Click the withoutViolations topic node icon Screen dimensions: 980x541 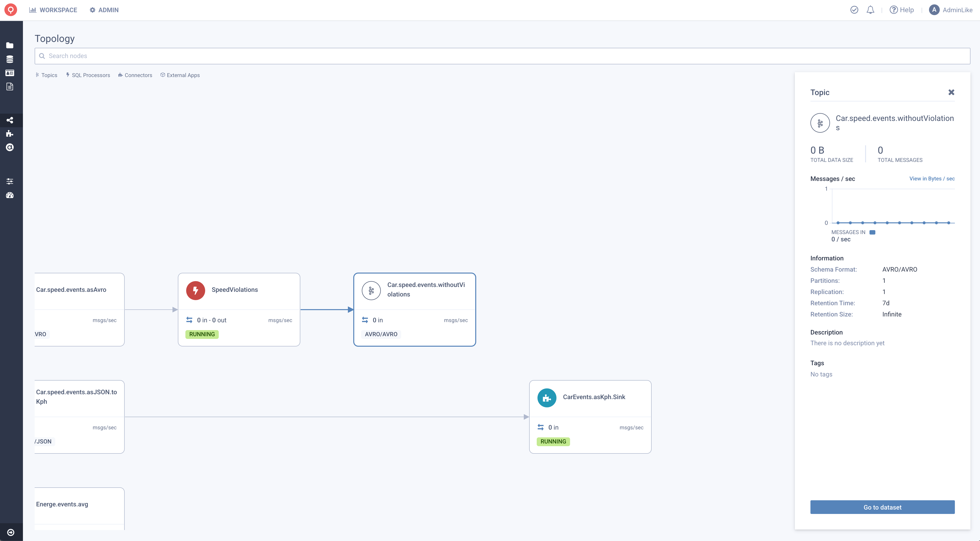[371, 290]
